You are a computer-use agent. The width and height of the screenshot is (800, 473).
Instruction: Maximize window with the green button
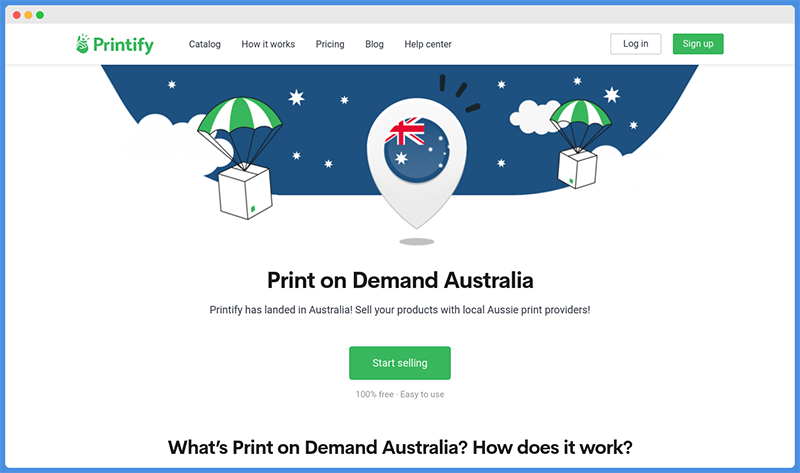tap(40, 15)
